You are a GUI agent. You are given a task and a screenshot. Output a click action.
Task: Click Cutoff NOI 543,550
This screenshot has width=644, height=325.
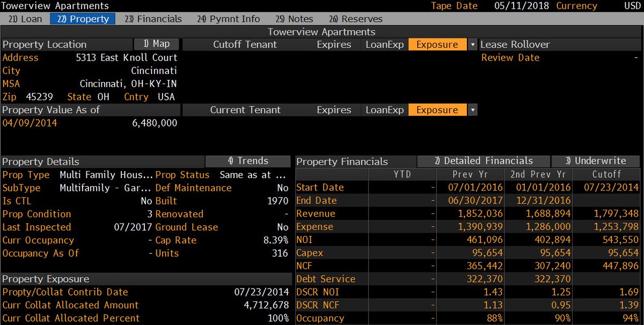coord(621,240)
